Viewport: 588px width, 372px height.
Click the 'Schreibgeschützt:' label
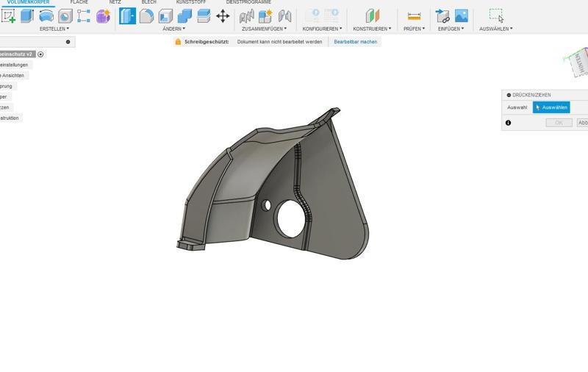click(x=207, y=42)
